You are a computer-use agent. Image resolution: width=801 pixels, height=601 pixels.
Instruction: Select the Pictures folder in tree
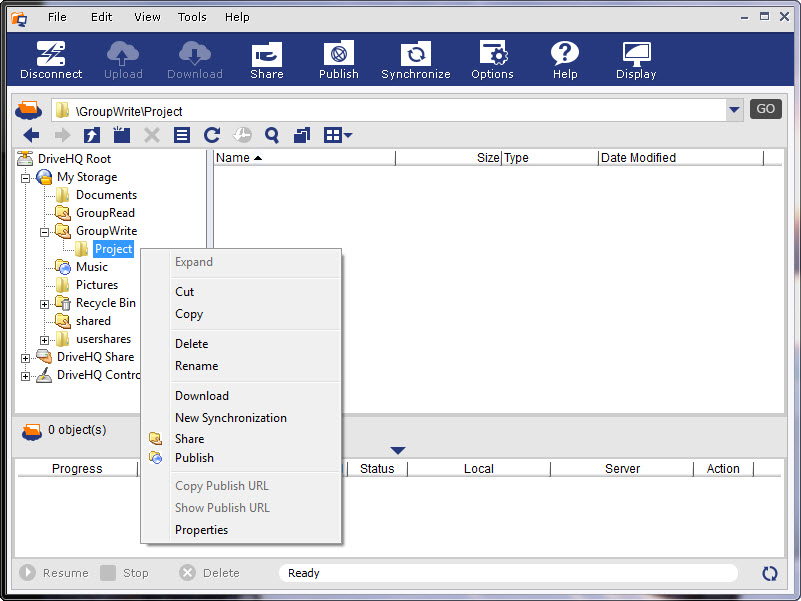(x=96, y=285)
